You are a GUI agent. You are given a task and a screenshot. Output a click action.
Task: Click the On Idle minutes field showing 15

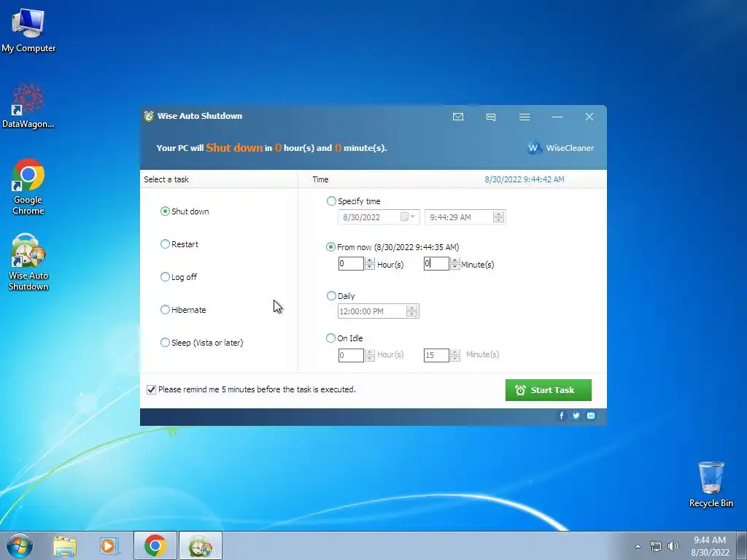click(436, 355)
